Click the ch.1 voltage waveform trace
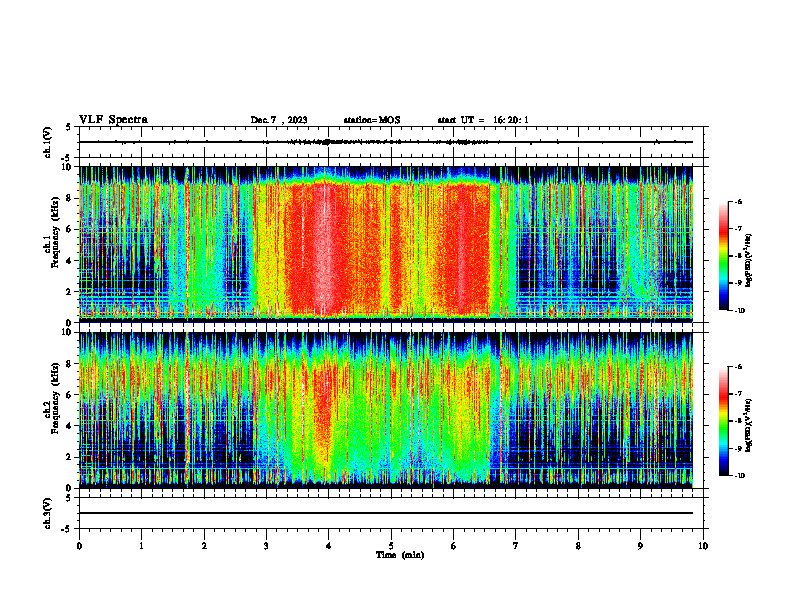The height and width of the screenshot is (612, 792). tap(386, 142)
